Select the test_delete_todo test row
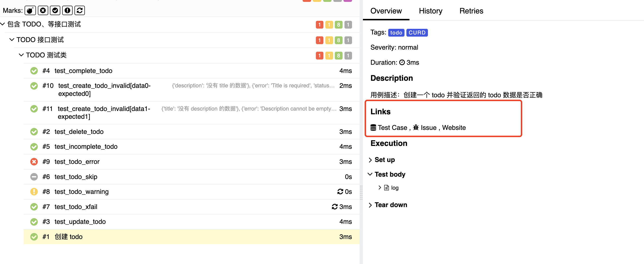The height and width of the screenshot is (264, 644). point(79,132)
